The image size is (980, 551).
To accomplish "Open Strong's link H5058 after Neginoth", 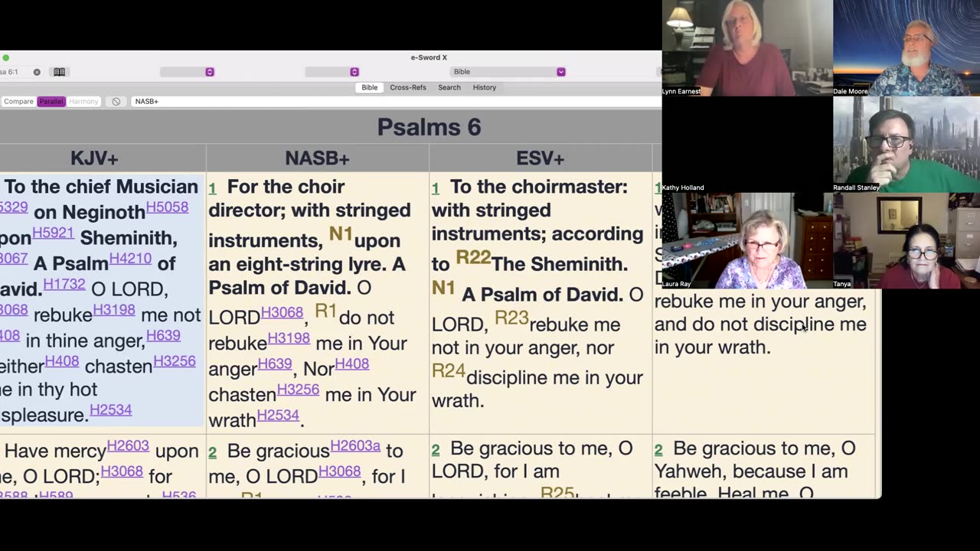I will pos(167,207).
